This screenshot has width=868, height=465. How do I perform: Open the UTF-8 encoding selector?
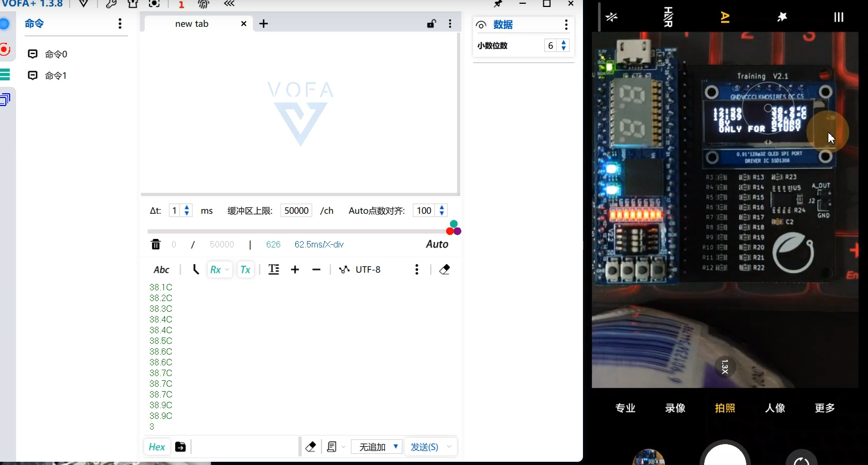368,269
